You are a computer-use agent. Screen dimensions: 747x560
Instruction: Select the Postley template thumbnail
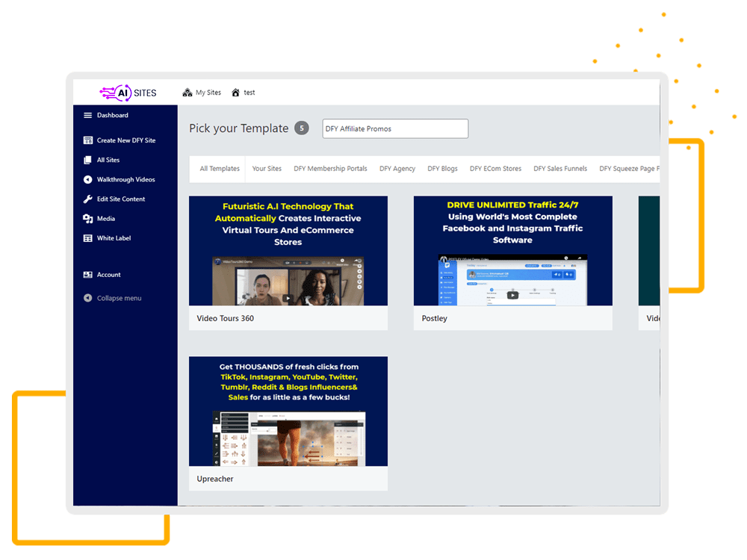click(513, 250)
